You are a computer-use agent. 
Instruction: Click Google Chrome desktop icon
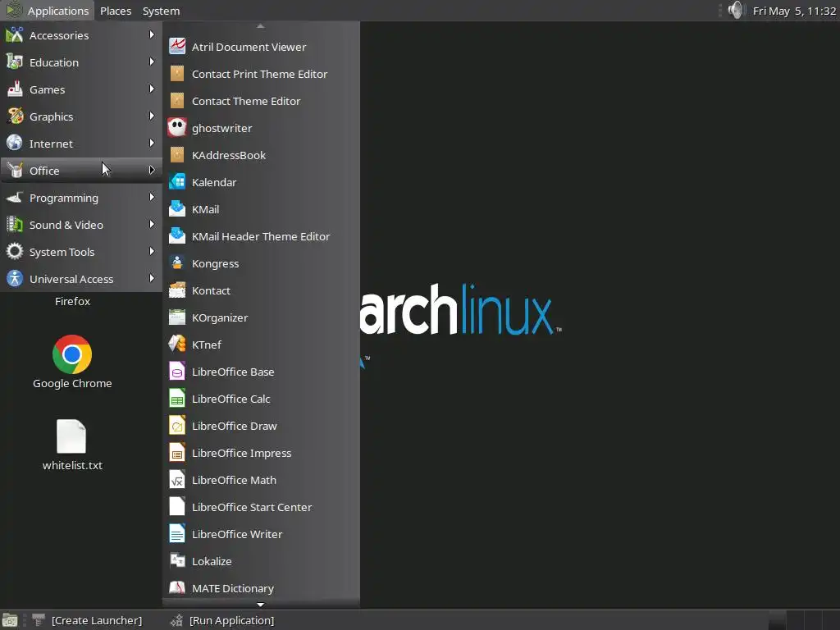click(x=72, y=354)
